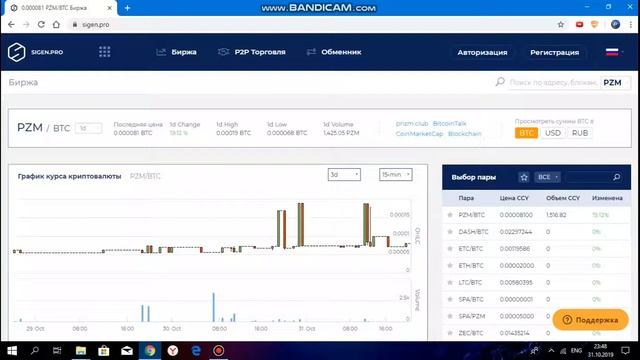Star the PZM/BTC pair
The width and height of the screenshot is (640, 360).
pos(450,215)
